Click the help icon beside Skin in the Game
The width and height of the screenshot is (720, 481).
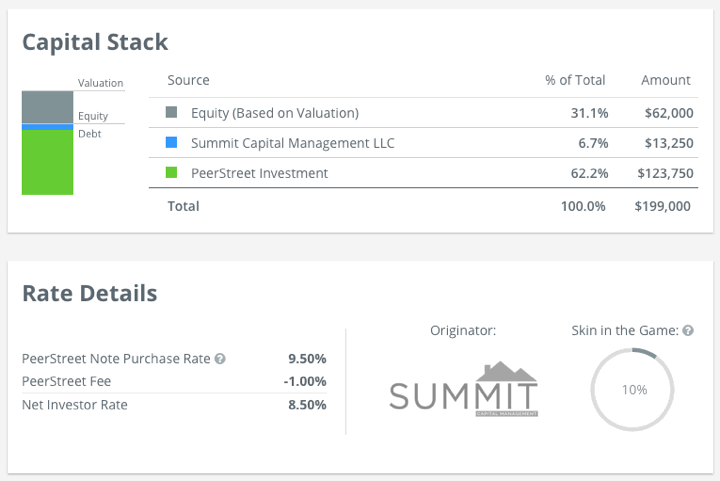click(x=687, y=331)
